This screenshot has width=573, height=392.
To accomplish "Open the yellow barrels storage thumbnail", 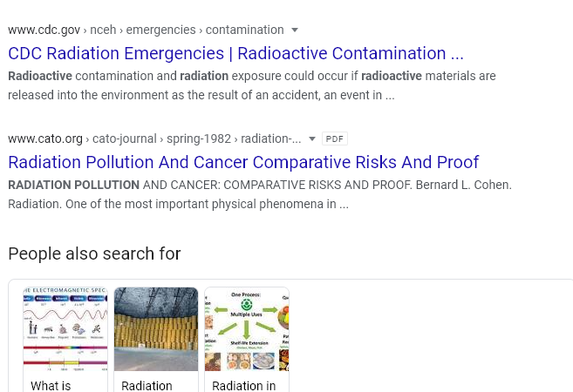I will 156,329.
